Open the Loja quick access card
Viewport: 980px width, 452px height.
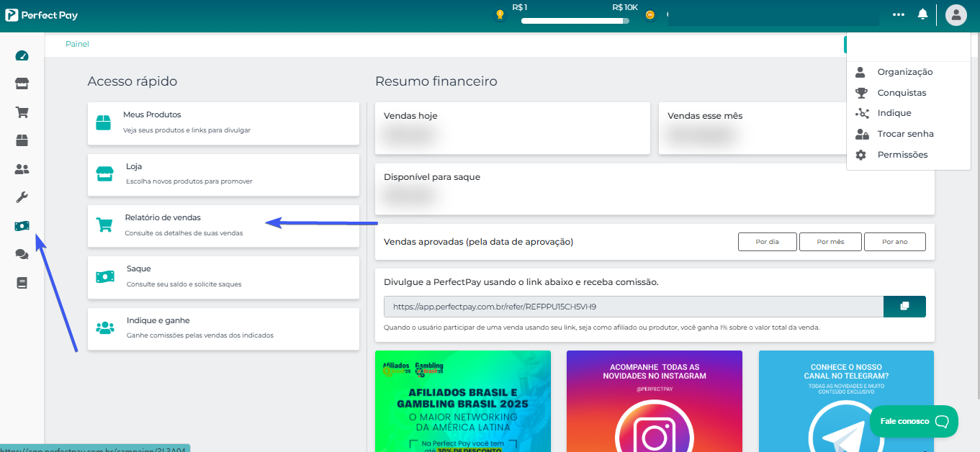(x=223, y=175)
